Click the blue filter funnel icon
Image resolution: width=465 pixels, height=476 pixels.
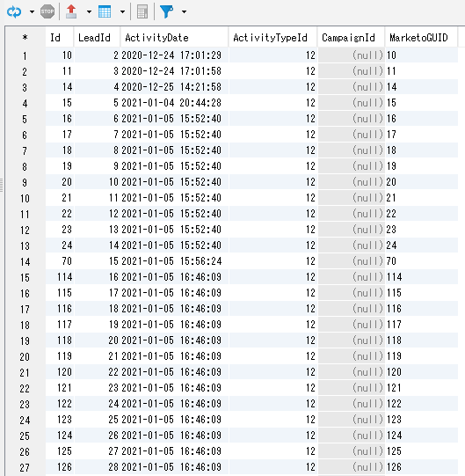(x=166, y=11)
